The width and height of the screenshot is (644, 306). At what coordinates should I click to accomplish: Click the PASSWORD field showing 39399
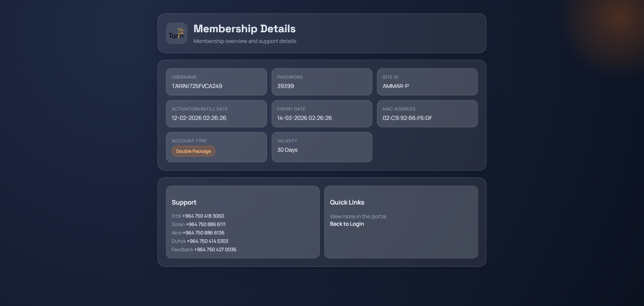pyautogui.click(x=322, y=82)
